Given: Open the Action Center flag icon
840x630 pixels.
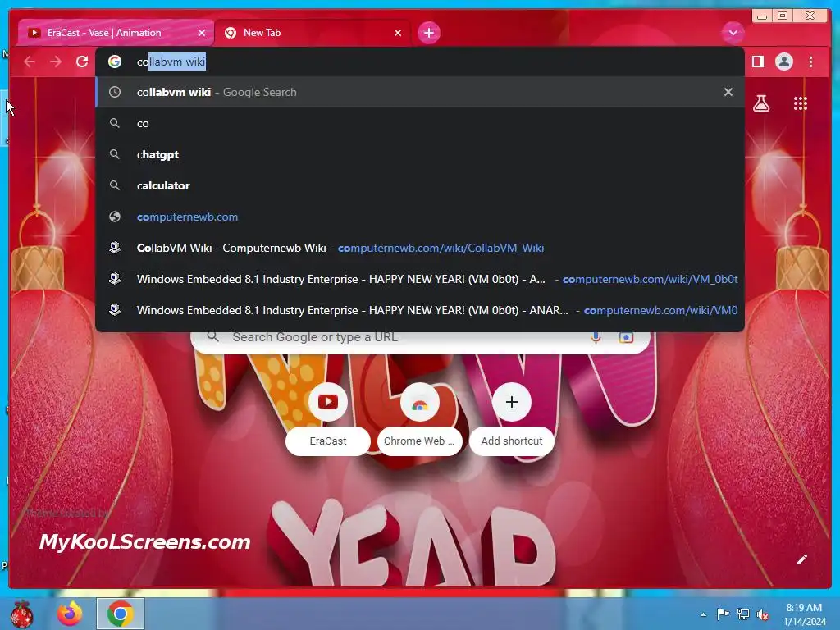Looking at the screenshot, I should click(x=723, y=614).
